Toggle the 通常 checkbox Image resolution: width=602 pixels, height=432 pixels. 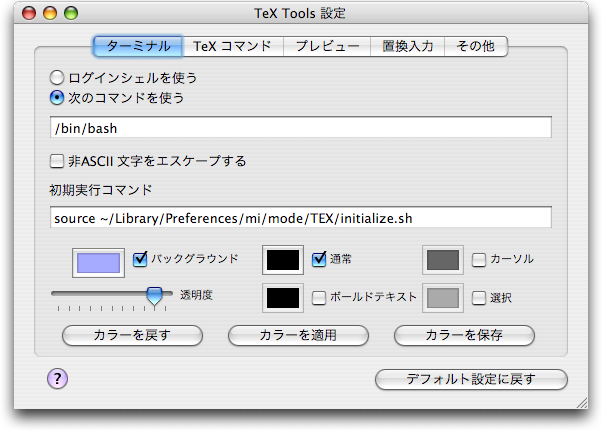[x=319, y=259]
